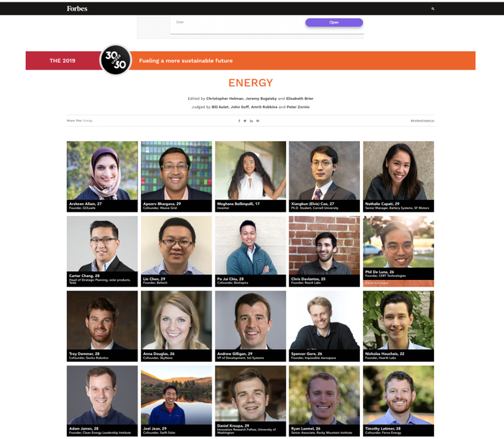Click the Forbes logo
Viewport: 504px width, 439px height.
point(77,9)
